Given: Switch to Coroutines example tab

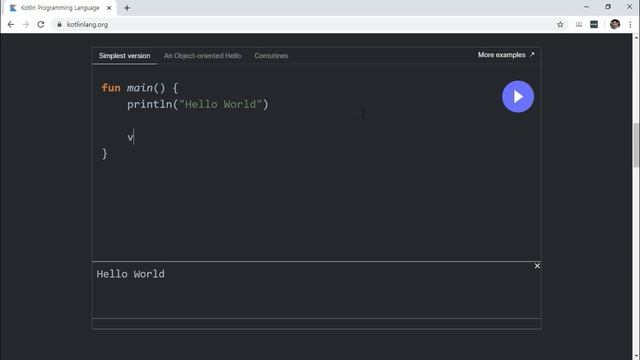Looking at the screenshot, I should coord(271,56).
